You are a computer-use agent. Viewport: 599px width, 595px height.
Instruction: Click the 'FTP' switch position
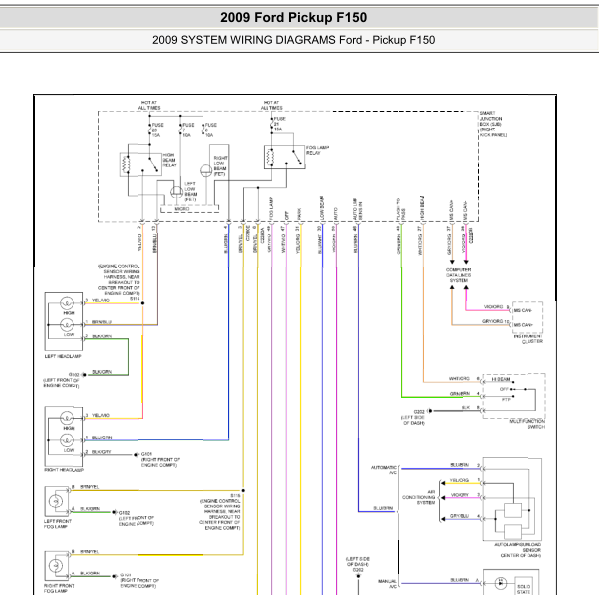[506, 399]
